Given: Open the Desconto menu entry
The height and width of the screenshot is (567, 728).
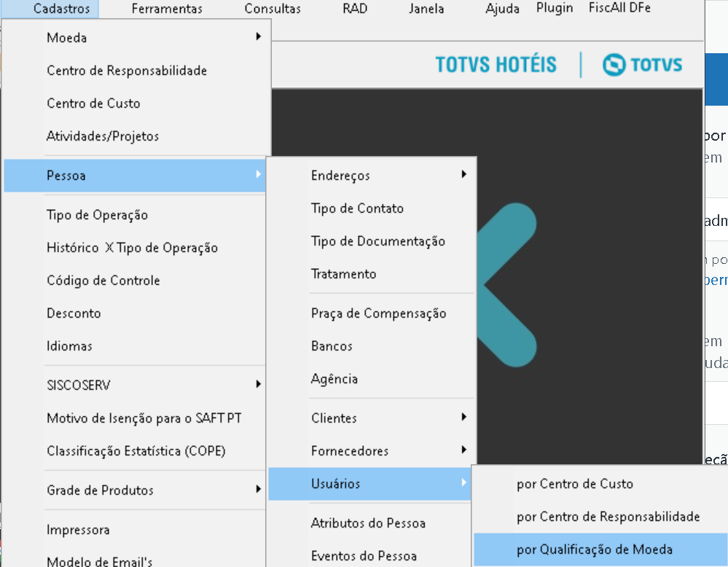Looking at the screenshot, I should [x=135, y=313].
